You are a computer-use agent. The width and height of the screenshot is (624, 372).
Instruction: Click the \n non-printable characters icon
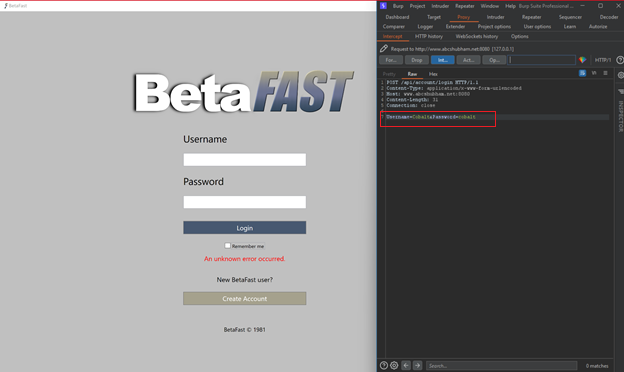tap(594, 73)
